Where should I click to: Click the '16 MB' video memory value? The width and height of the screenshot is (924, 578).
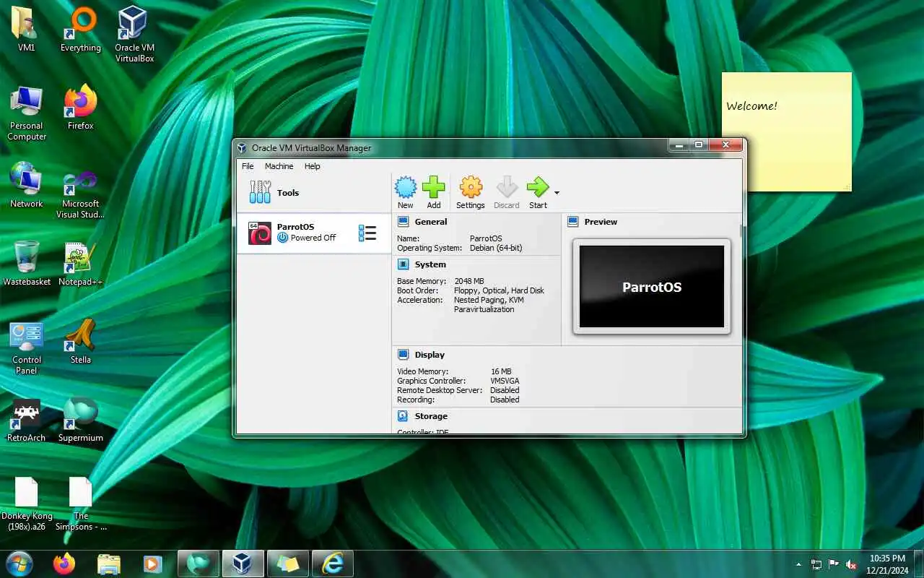click(x=501, y=371)
